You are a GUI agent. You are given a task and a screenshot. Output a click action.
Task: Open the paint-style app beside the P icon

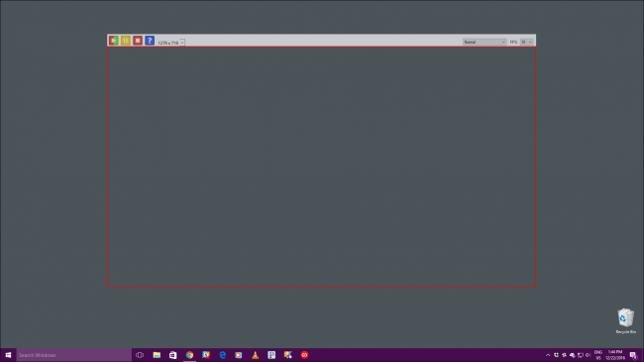pyautogui.click(x=288, y=355)
